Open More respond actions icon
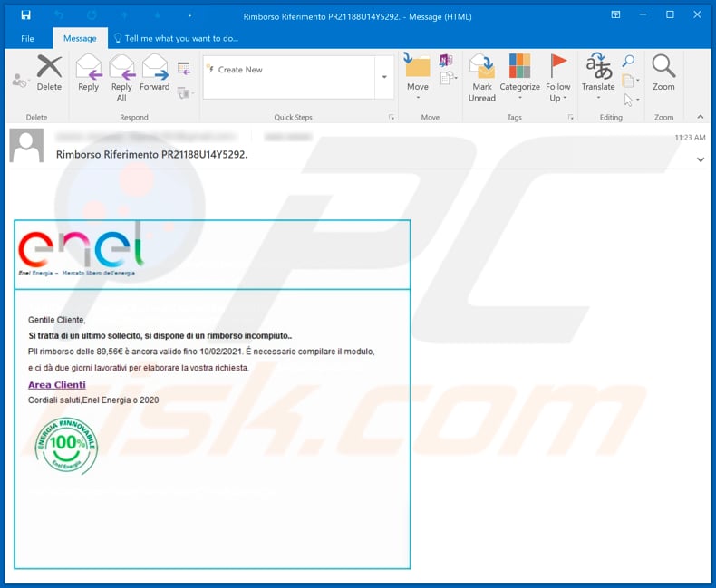The width and height of the screenshot is (716, 588). click(x=185, y=93)
